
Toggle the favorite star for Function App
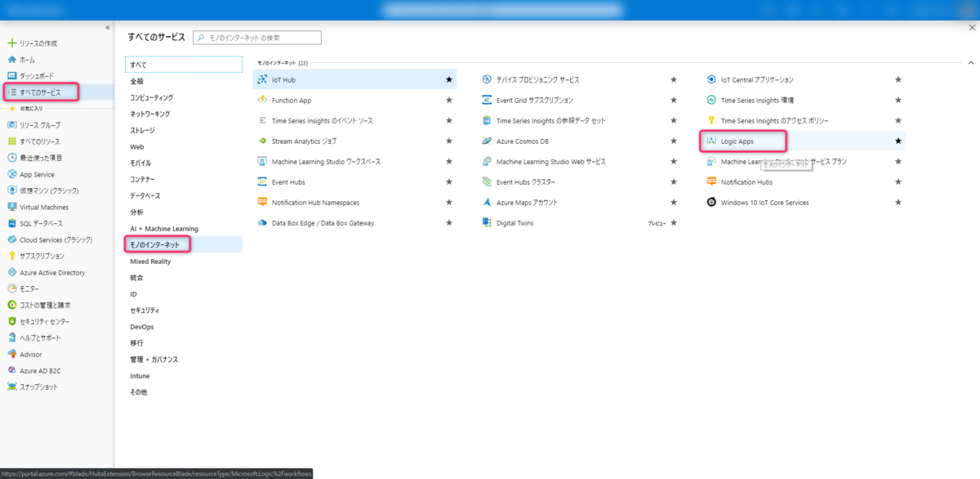click(448, 100)
